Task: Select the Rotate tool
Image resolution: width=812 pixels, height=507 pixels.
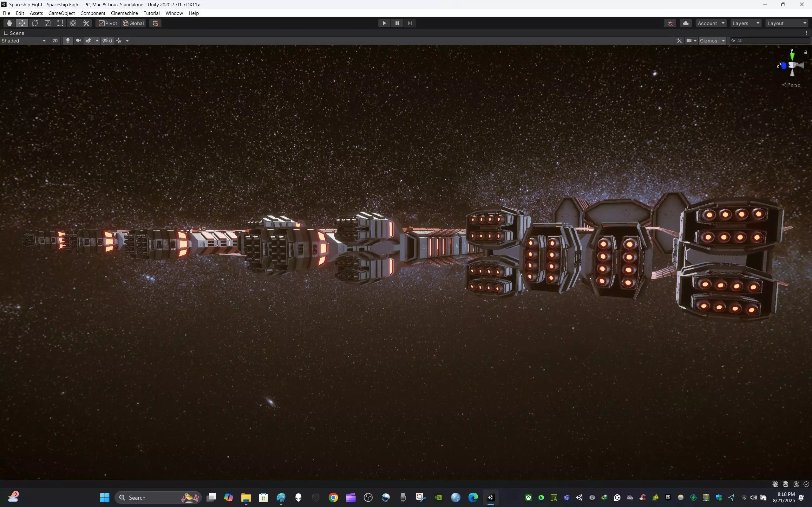Action: (x=35, y=23)
